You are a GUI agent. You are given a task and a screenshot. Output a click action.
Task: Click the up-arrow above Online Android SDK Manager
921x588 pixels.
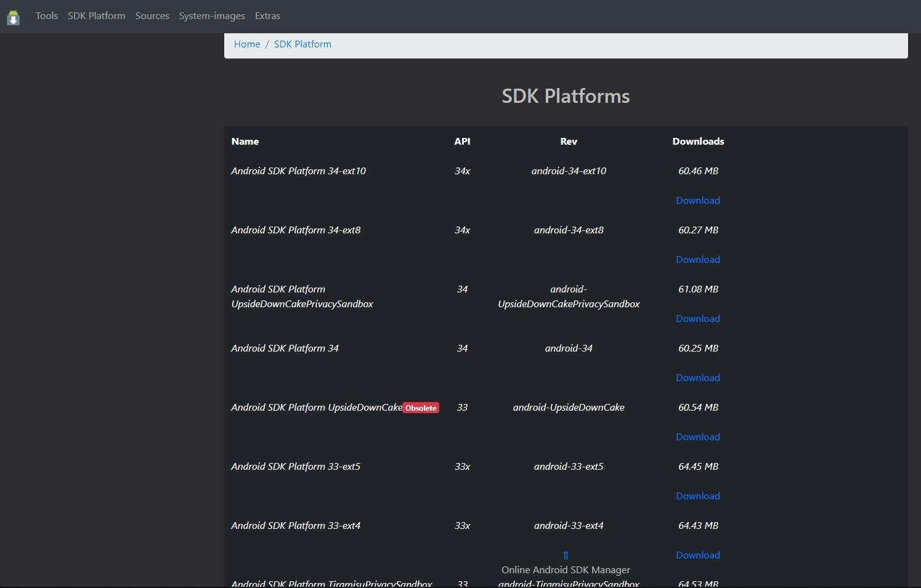(x=566, y=555)
